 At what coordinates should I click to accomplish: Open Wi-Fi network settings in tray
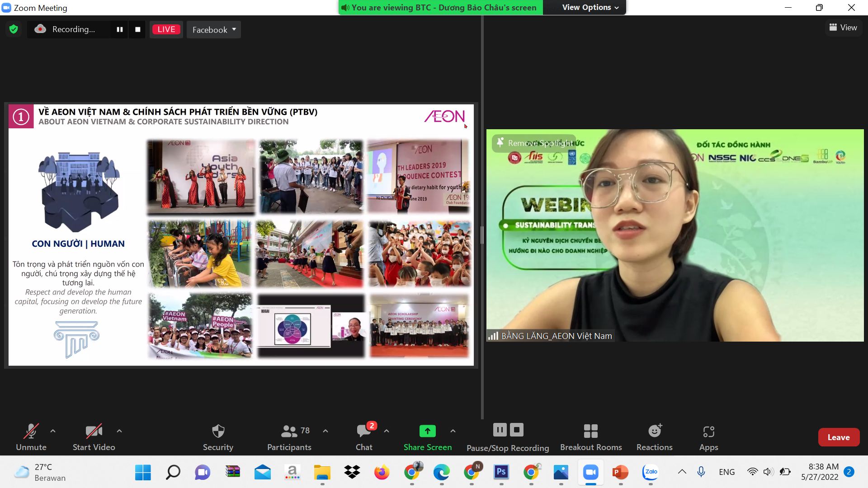752,472
